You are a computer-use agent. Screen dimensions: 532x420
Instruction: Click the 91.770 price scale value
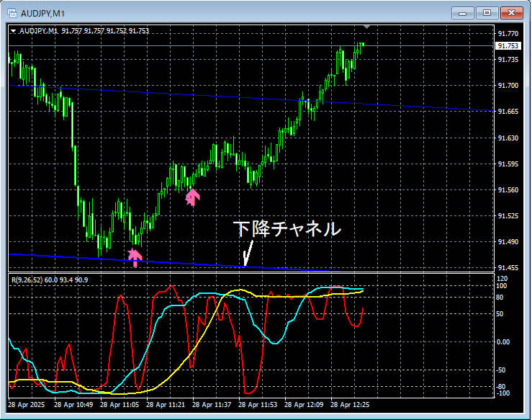(508, 34)
